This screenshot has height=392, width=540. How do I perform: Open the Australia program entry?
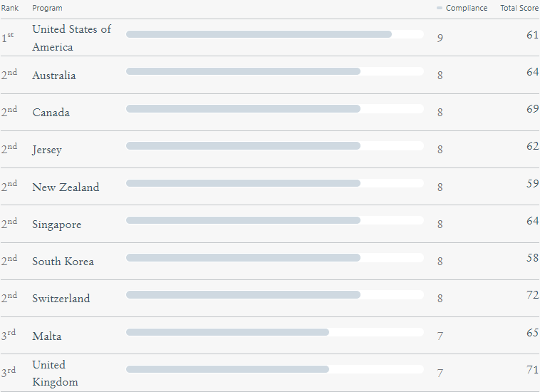click(x=53, y=76)
